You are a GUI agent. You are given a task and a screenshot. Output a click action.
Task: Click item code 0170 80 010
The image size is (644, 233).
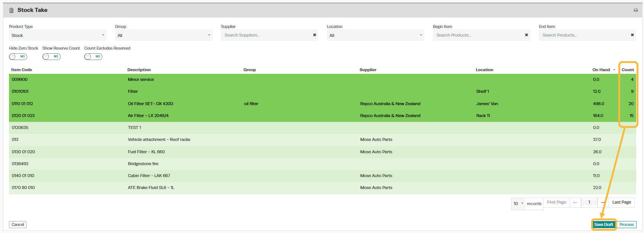click(x=23, y=188)
